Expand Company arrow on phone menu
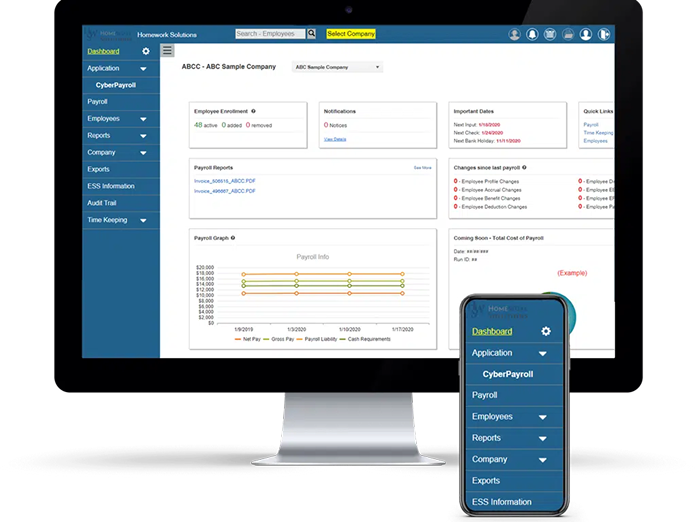 pyautogui.click(x=542, y=460)
